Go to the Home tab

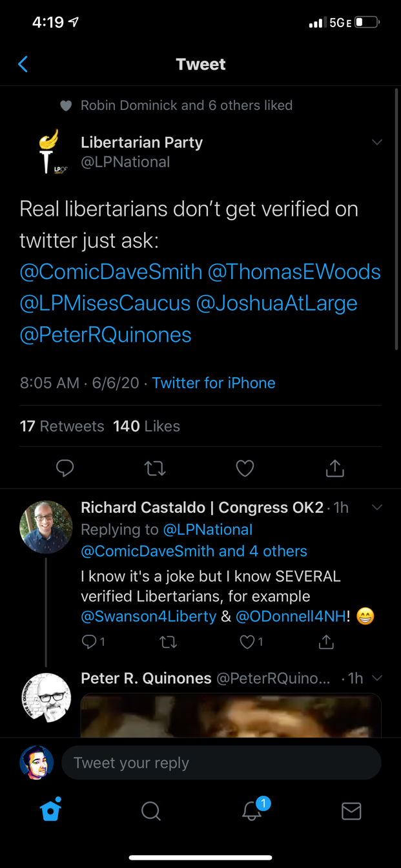point(50,810)
